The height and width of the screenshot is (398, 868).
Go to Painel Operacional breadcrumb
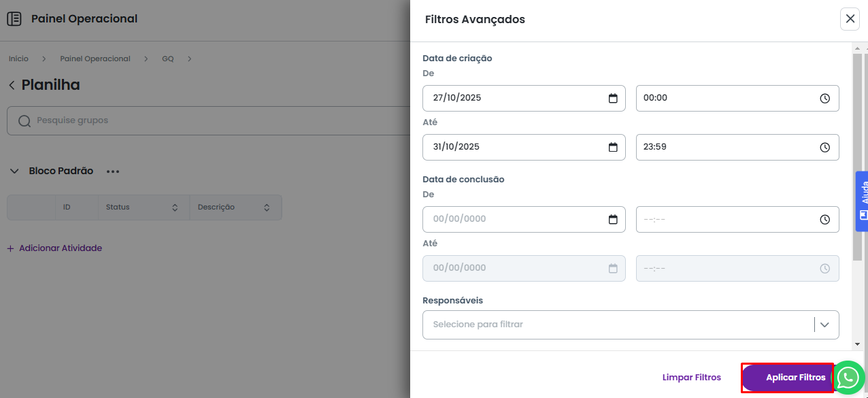pos(95,59)
